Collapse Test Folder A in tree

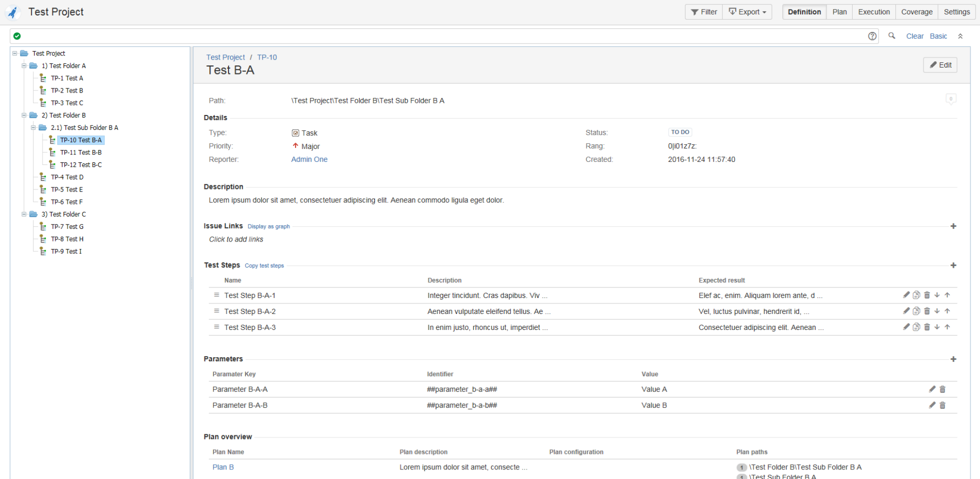[24, 66]
